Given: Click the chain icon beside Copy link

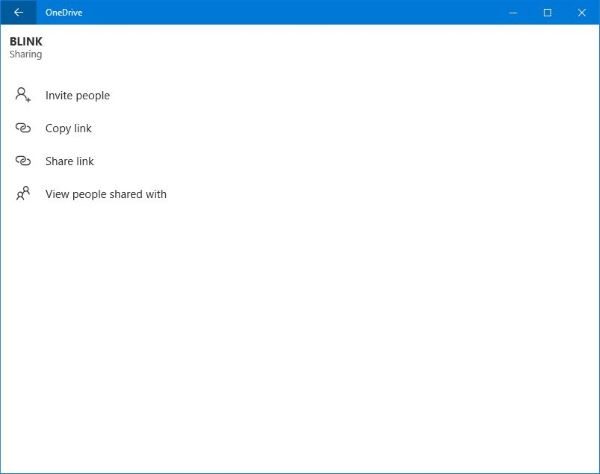Looking at the screenshot, I should [23, 128].
